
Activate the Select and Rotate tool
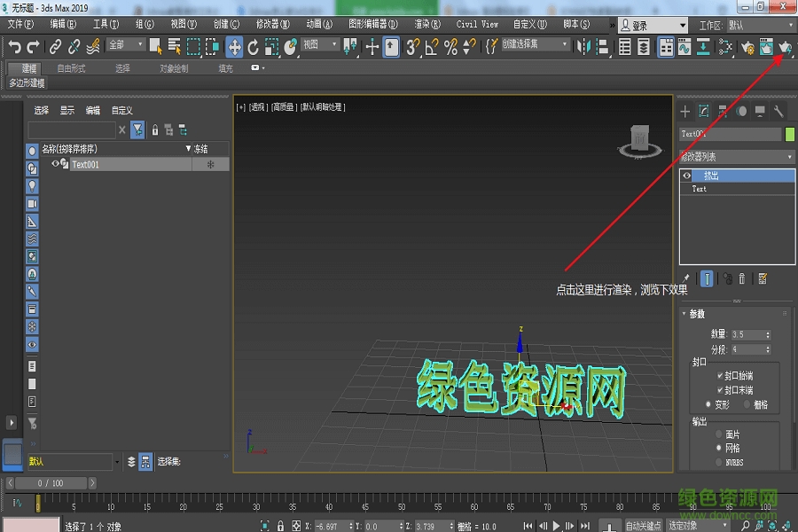tap(254, 48)
